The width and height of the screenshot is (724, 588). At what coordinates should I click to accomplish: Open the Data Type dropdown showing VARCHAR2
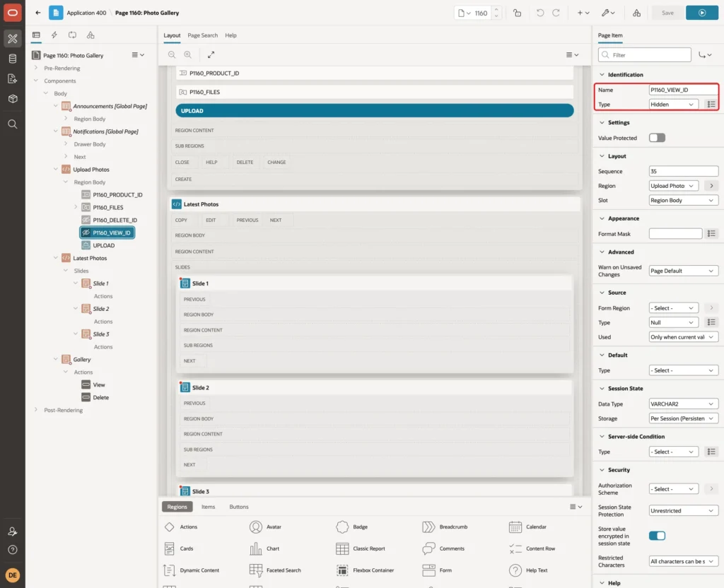tap(684, 404)
